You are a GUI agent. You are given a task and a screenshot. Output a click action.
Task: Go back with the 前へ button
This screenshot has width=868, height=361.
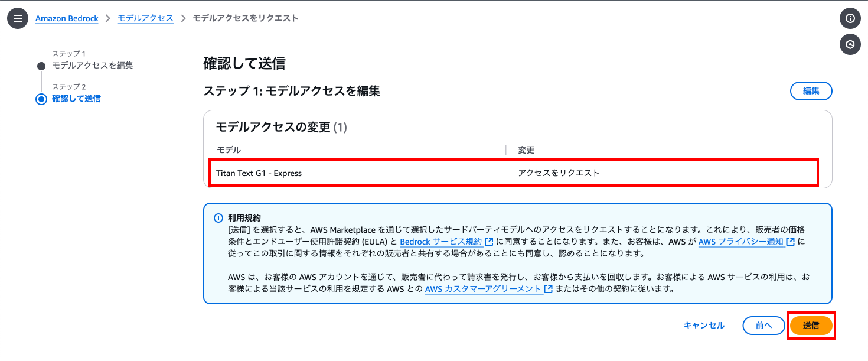(x=764, y=326)
